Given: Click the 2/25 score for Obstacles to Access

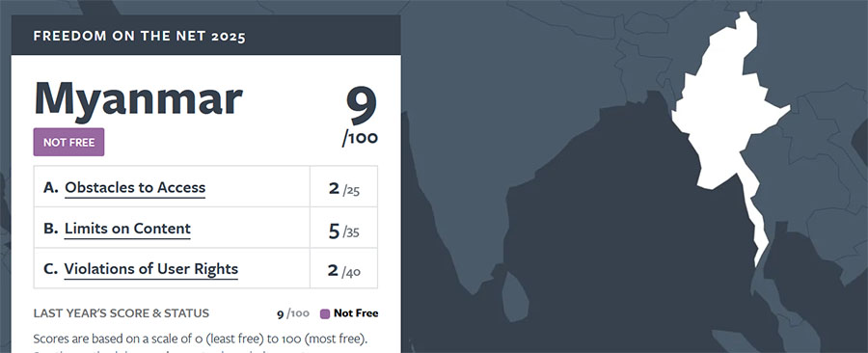Looking at the screenshot, I should coord(343,189).
